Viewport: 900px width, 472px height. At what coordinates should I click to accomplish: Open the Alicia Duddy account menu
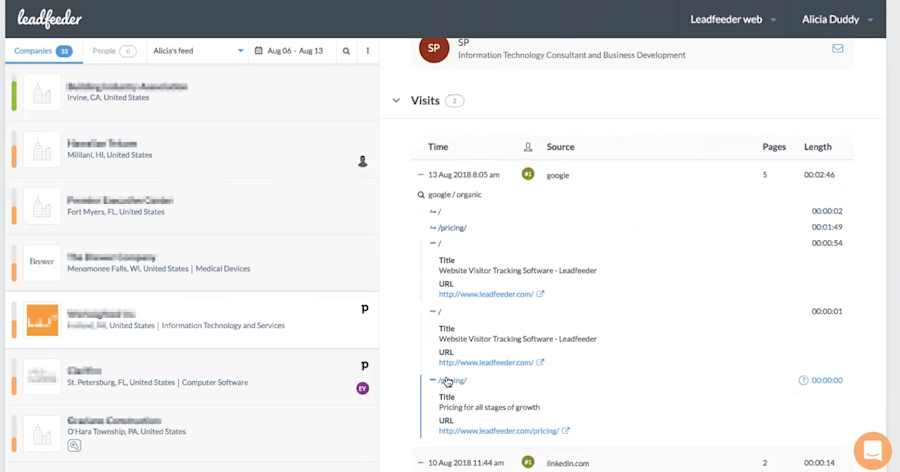(837, 20)
